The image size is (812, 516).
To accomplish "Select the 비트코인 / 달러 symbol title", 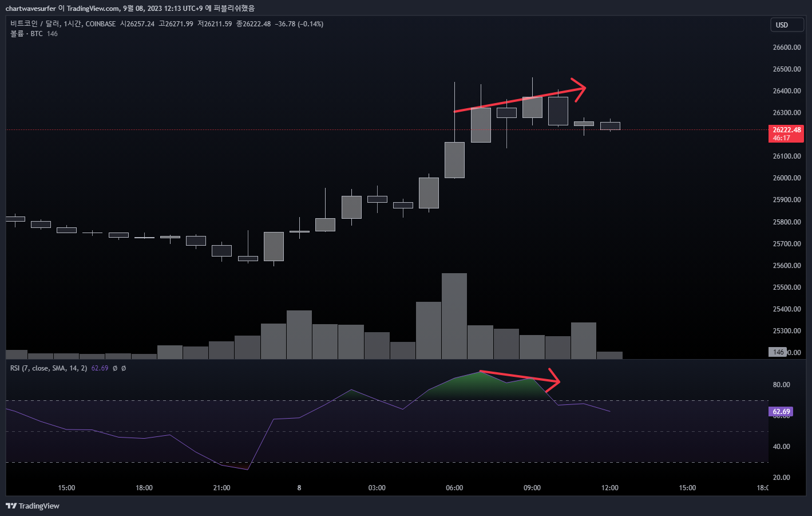I will point(35,24).
